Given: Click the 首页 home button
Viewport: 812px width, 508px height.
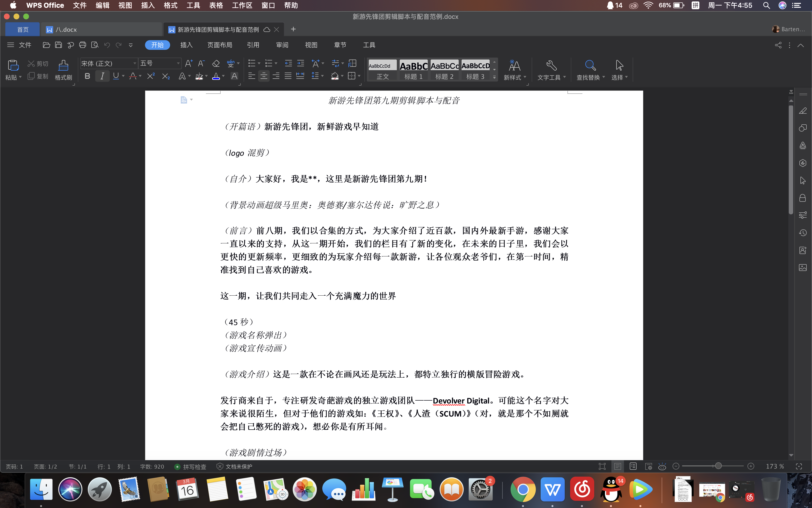Looking at the screenshot, I should [x=23, y=30].
